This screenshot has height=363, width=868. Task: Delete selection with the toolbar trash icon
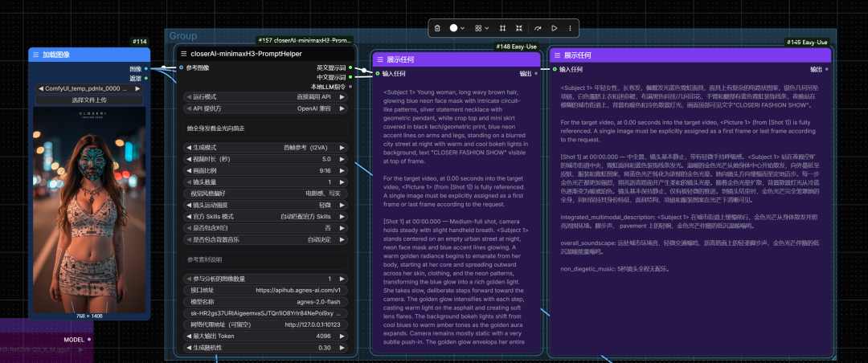437,28
